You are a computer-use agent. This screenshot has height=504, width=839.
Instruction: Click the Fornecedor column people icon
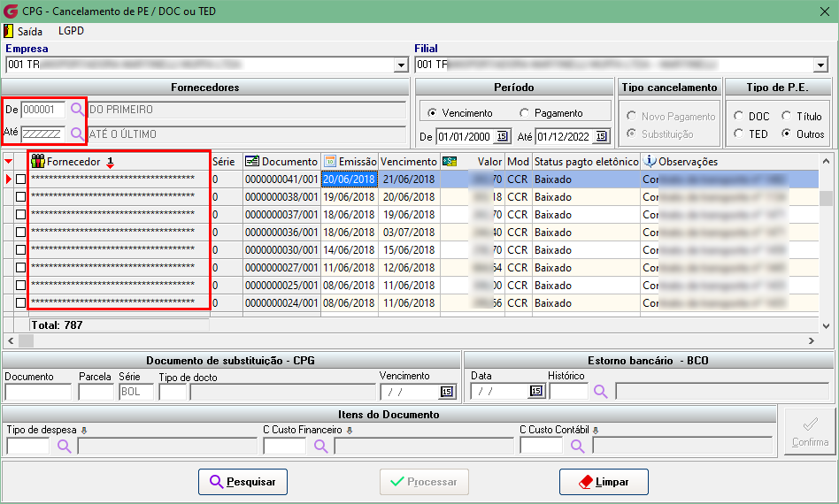coord(37,161)
